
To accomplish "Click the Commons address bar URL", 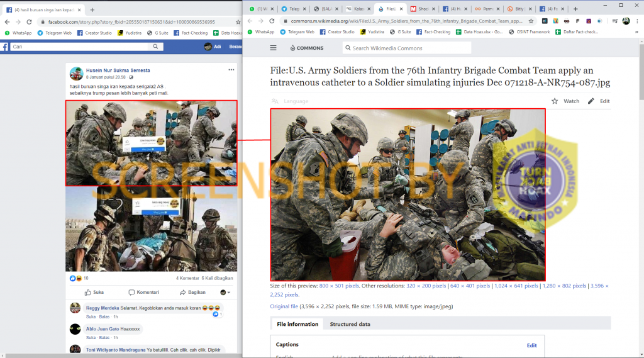I will point(406,21).
